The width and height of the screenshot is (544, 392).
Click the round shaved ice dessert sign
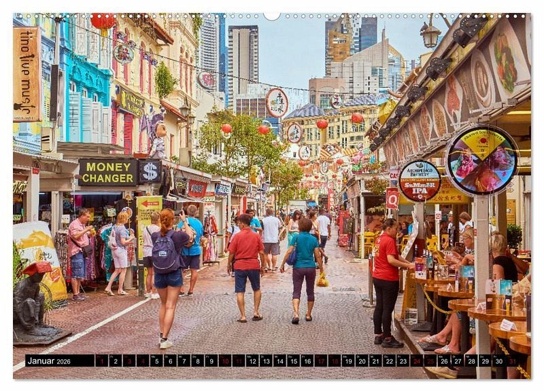pos(482,160)
